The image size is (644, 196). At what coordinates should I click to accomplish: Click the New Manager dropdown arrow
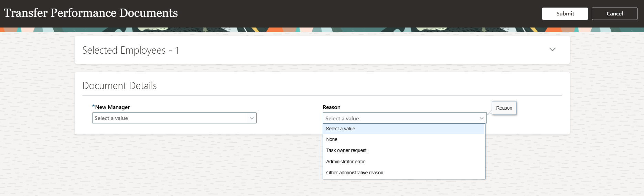coord(252,118)
